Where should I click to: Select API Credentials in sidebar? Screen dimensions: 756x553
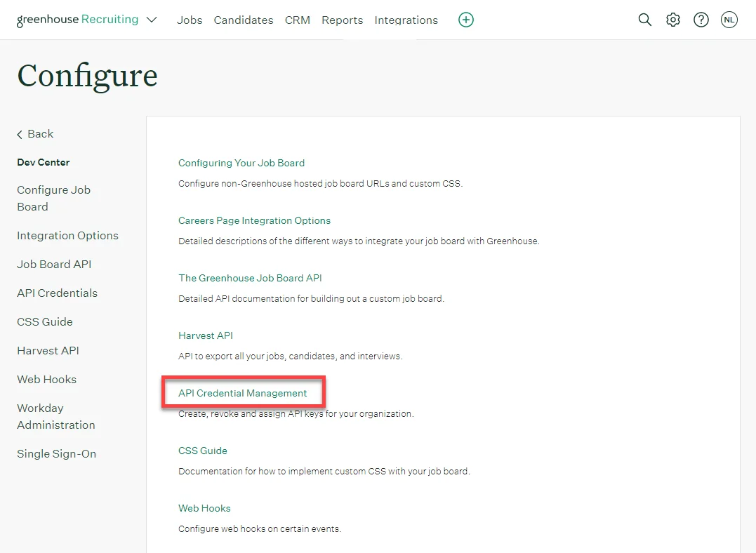click(57, 293)
